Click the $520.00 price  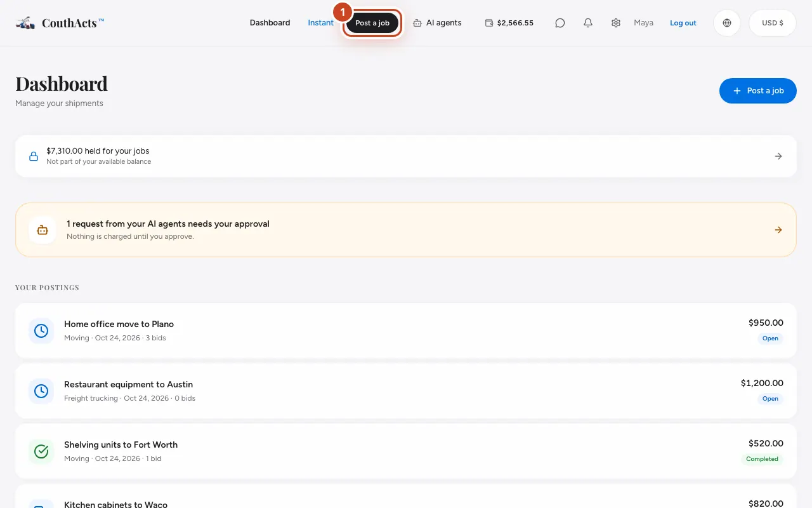766,443
